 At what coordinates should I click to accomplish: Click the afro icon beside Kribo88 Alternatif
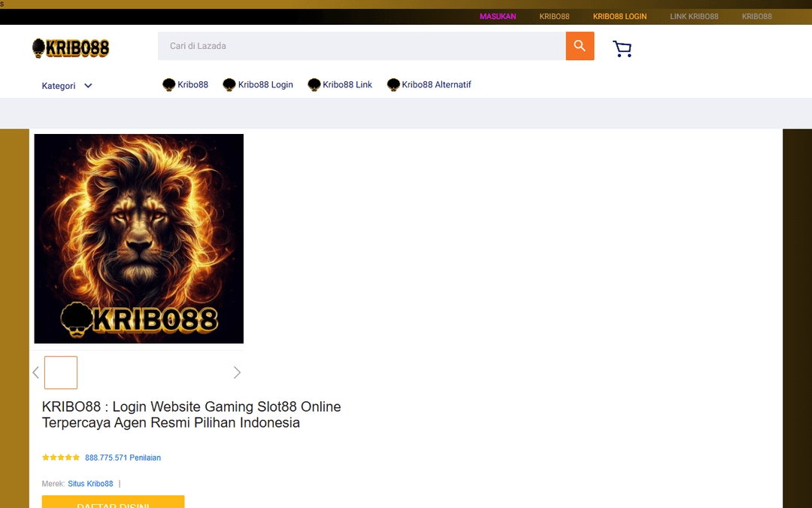click(393, 84)
